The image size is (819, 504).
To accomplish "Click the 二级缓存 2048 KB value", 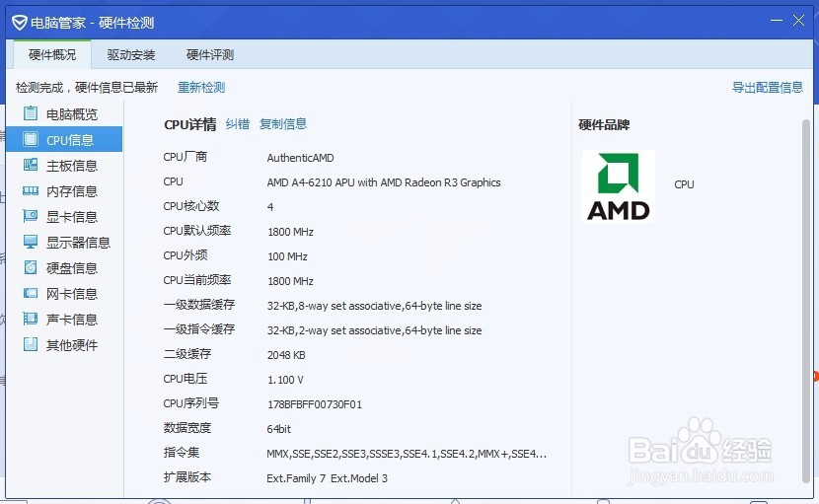I will [x=286, y=355].
